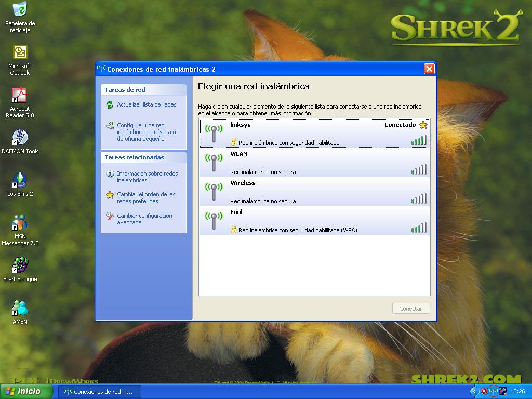Click the Tareas relacionadas panel header
Image resolution: width=532 pixels, height=399 pixels.
pyautogui.click(x=143, y=157)
